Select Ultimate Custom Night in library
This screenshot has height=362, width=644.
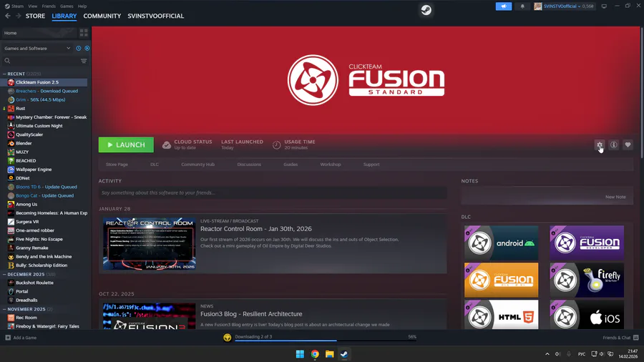coord(39,126)
